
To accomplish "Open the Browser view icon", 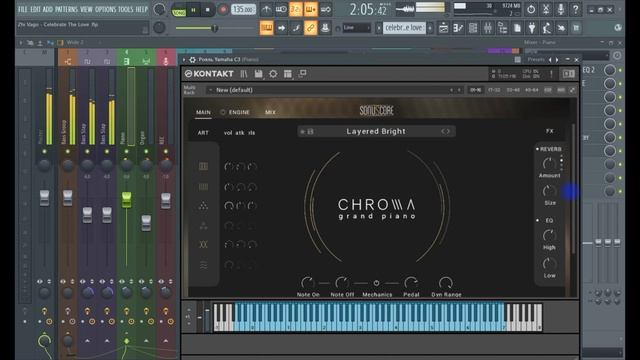I will (502, 28).
